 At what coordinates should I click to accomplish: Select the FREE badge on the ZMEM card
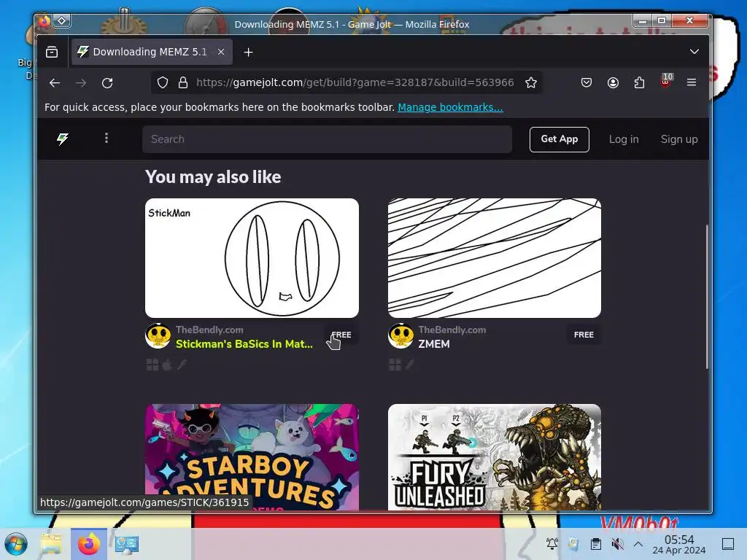(584, 335)
